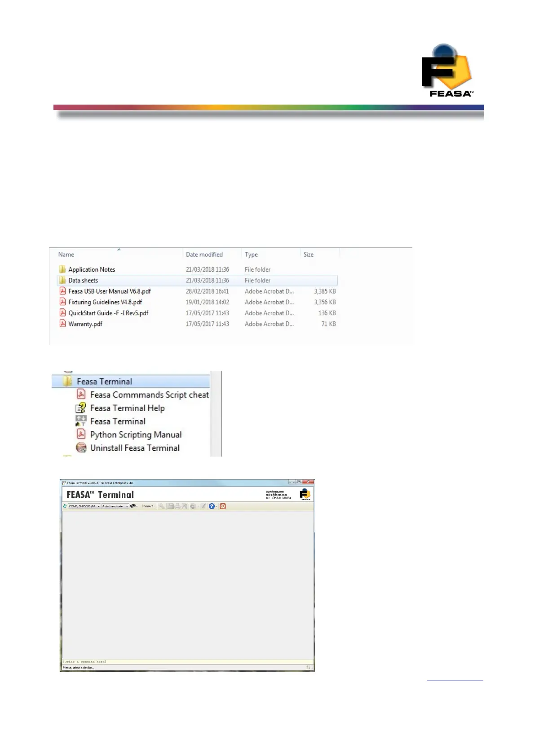Click the Date modified column header
The width and height of the screenshot is (535, 756).
point(204,255)
